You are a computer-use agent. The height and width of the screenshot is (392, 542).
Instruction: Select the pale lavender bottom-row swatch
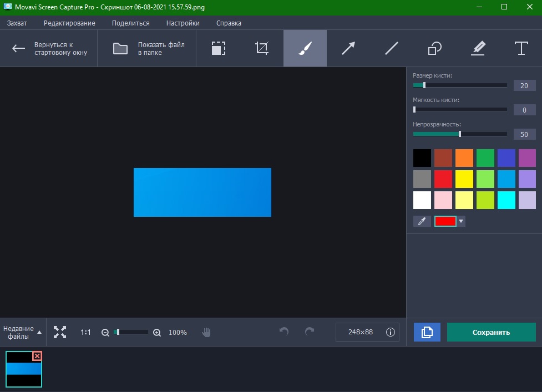[x=527, y=200]
